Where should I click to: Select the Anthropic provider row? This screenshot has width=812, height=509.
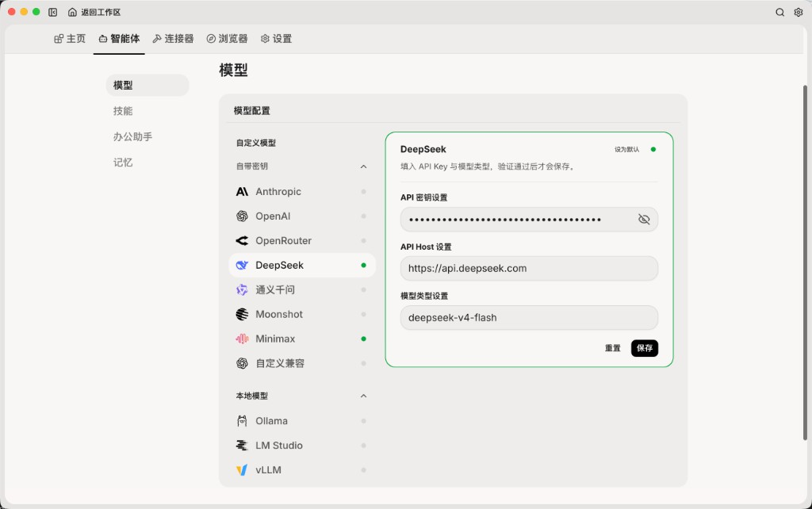pyautogui.click(x=302, y=192)
